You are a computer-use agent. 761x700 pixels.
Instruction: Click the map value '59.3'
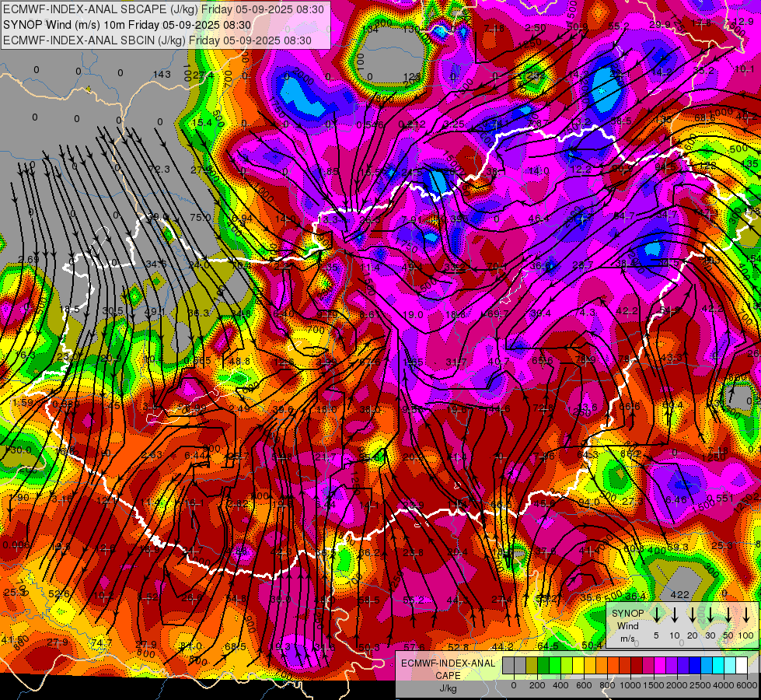678,548
